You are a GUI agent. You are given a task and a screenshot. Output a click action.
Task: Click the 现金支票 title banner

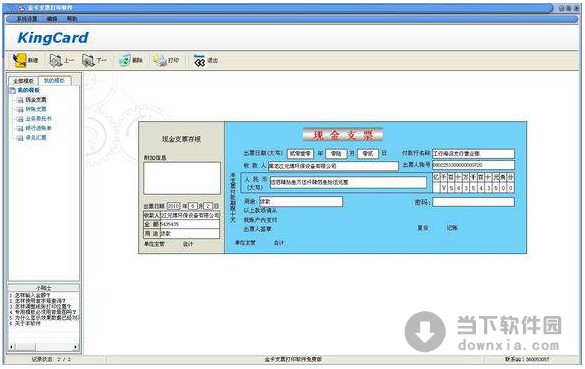click(x=343, y=135)
